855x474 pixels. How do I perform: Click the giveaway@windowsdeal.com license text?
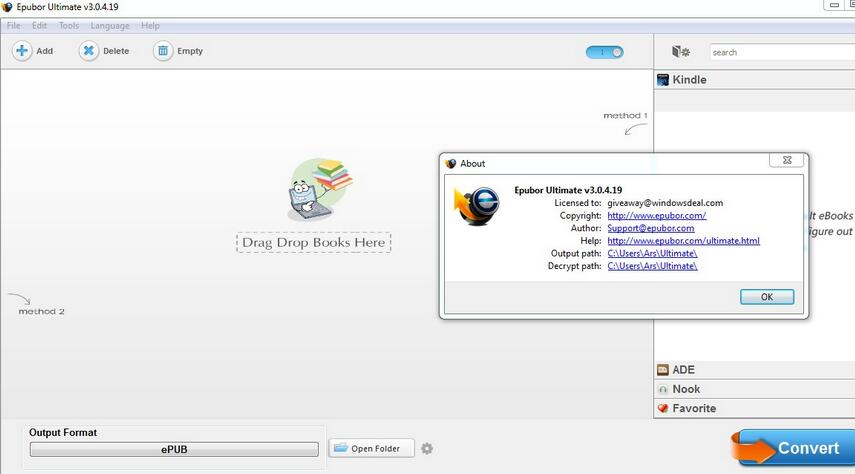[x=665, y=203]
